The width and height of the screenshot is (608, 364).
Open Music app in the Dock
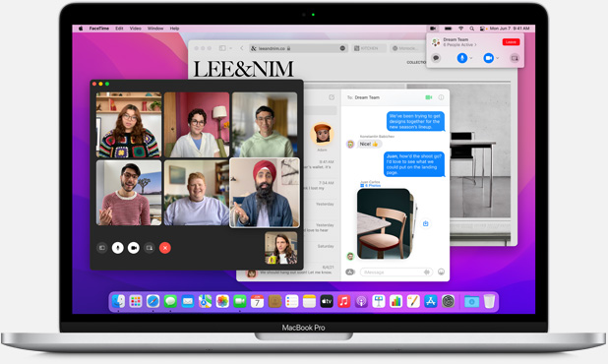click(x=344, y=301)
